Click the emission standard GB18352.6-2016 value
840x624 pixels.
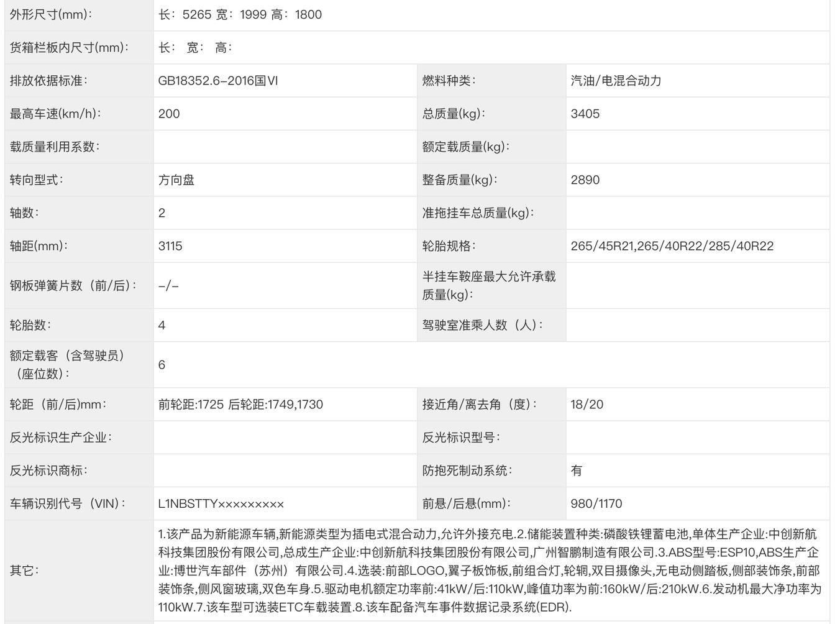217,81
